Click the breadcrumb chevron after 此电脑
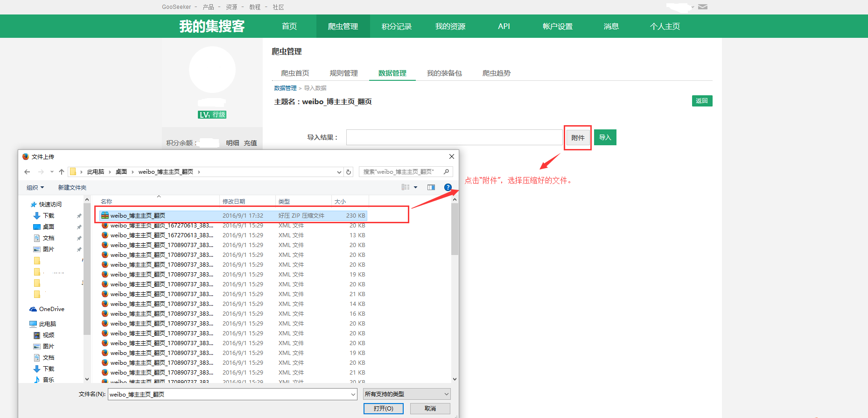Viewport: 868px width, 418px height. coord(110,172)
